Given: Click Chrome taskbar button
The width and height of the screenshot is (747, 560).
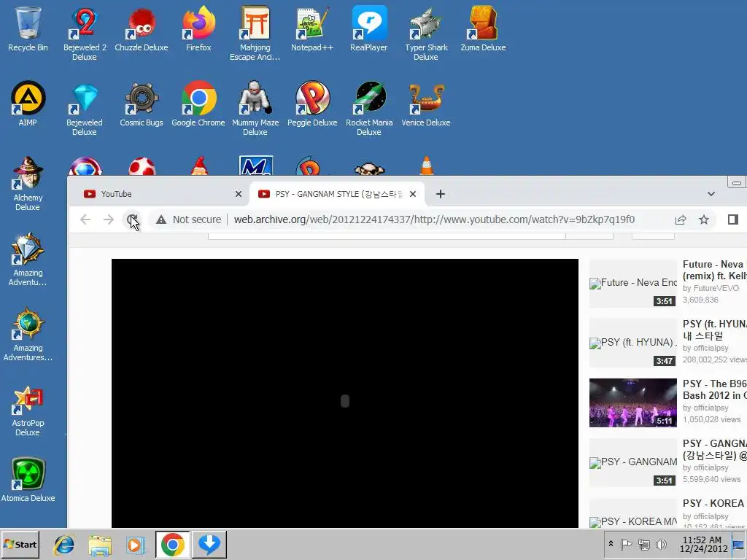Looking at the screenshot, I should (172, 545).
